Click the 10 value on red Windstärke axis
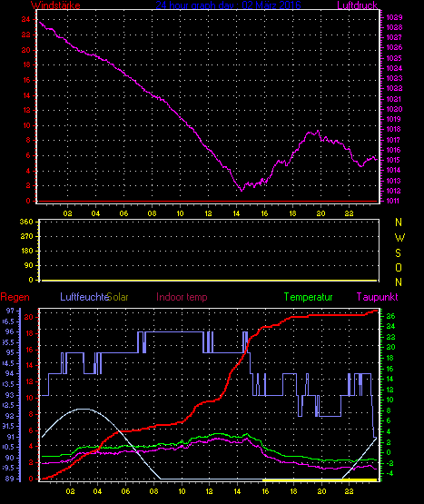 [x=26, y=125]
